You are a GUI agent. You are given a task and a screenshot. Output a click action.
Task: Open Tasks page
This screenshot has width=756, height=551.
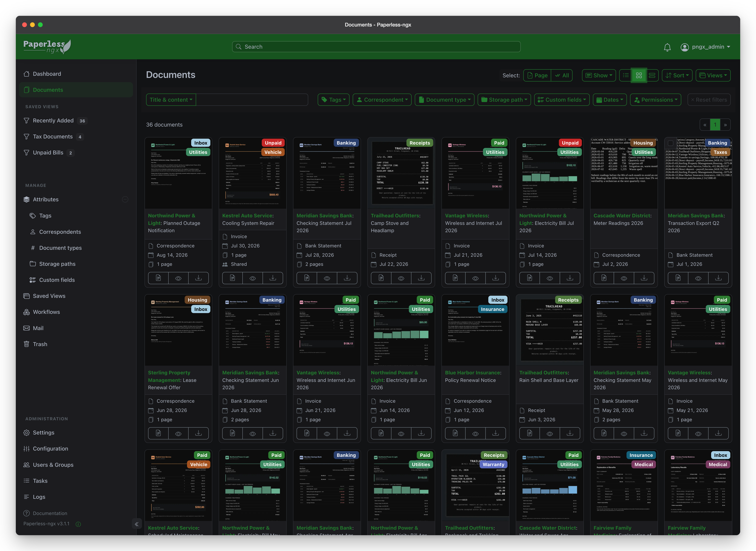[x=40, y=481]
